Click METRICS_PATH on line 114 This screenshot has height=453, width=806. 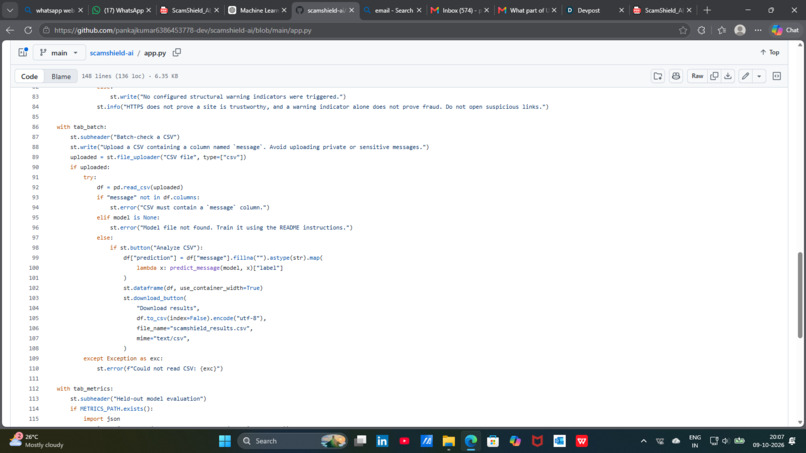point(100,409)
